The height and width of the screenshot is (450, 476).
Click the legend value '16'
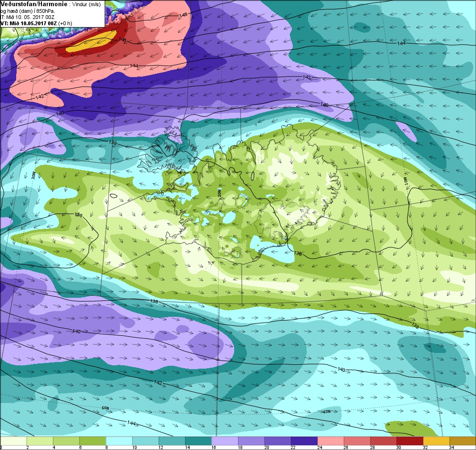click(x=214, y=447)
